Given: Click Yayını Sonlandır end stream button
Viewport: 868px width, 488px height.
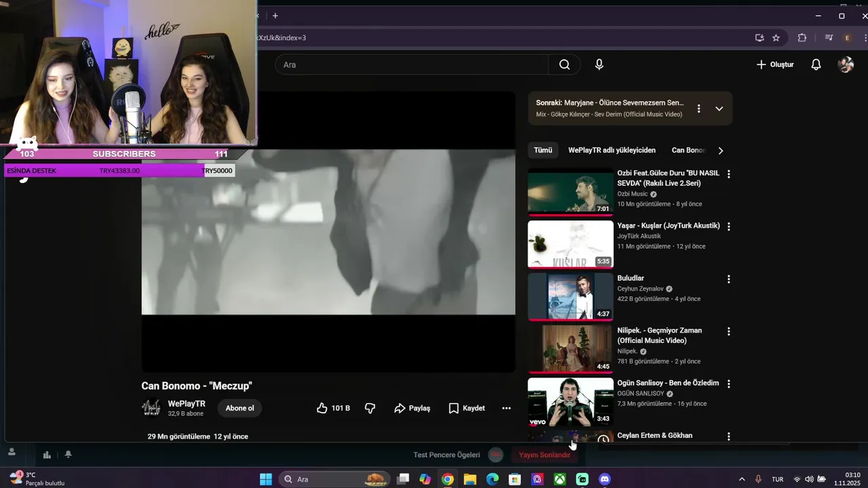Looking at the screenshot, I should point(545,455).
